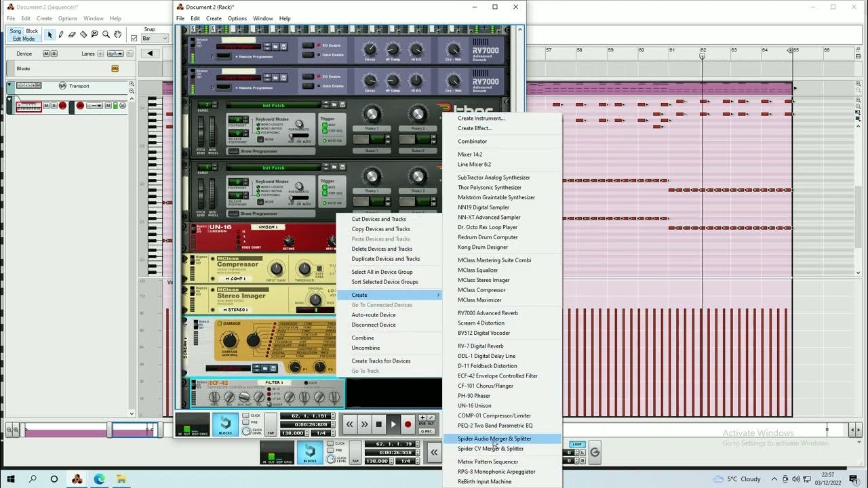Open the Lanes automation dropdown
This screenshot has width=868, height=488.
coord(115,54)
